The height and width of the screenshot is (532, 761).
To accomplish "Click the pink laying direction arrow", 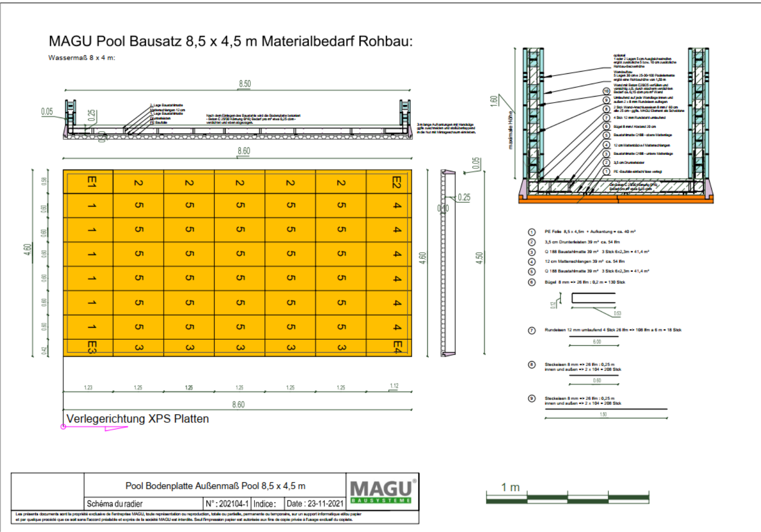I will point(95,427).
